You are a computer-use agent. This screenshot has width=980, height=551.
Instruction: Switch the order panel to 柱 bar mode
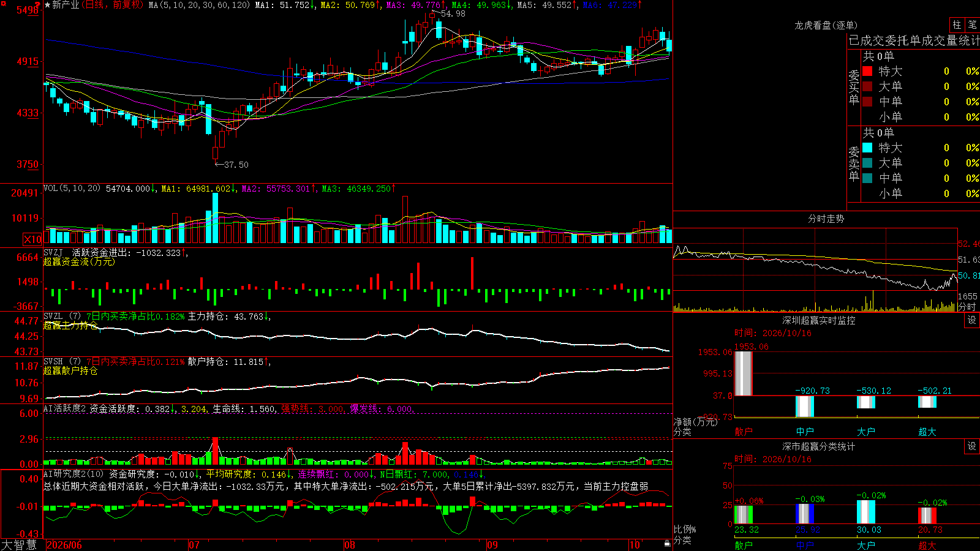957,25
